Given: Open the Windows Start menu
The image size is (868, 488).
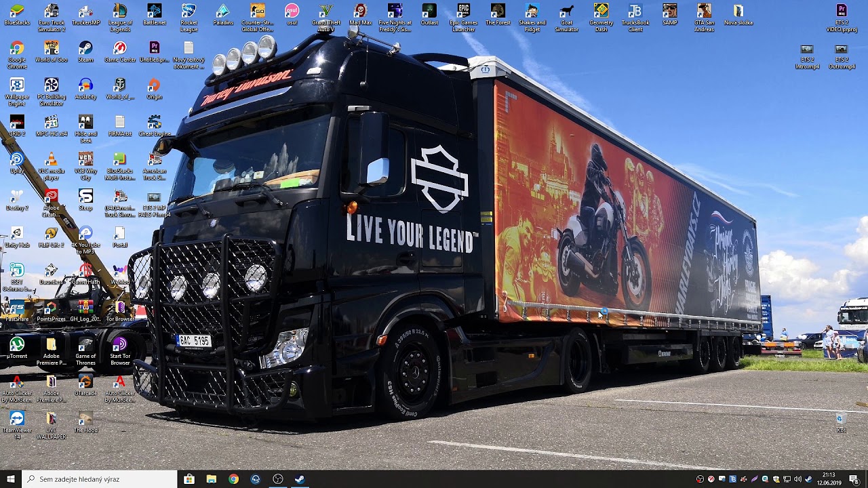Looking at the screenshot, I should [x=11, y=479].
